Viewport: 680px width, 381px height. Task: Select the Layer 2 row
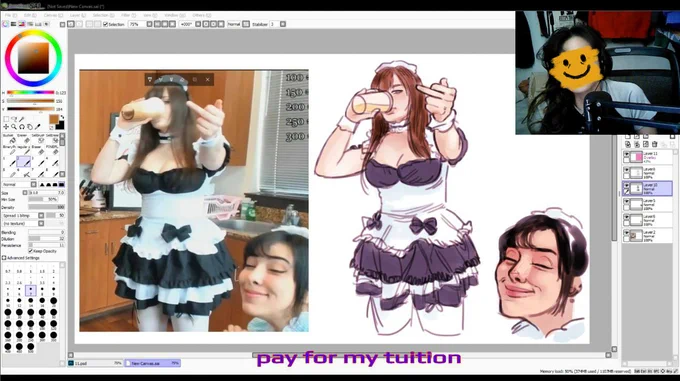coord(647,235)
